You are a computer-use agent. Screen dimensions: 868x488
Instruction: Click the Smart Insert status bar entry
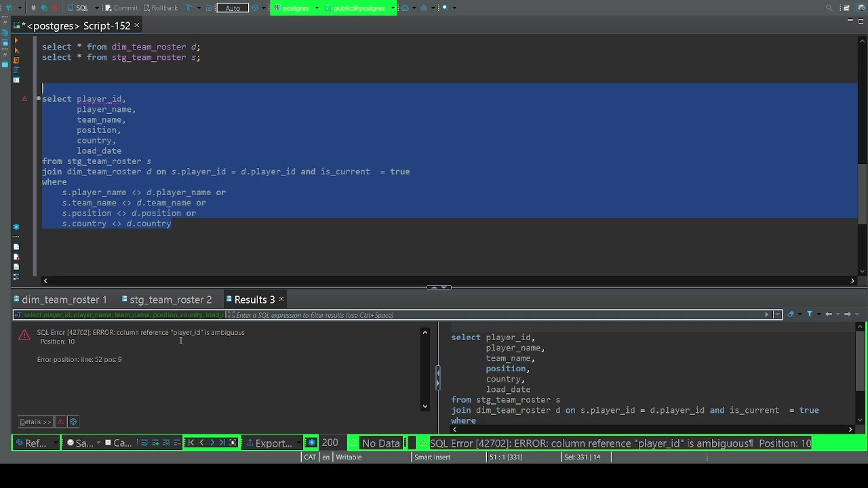[x=432, y=457]
